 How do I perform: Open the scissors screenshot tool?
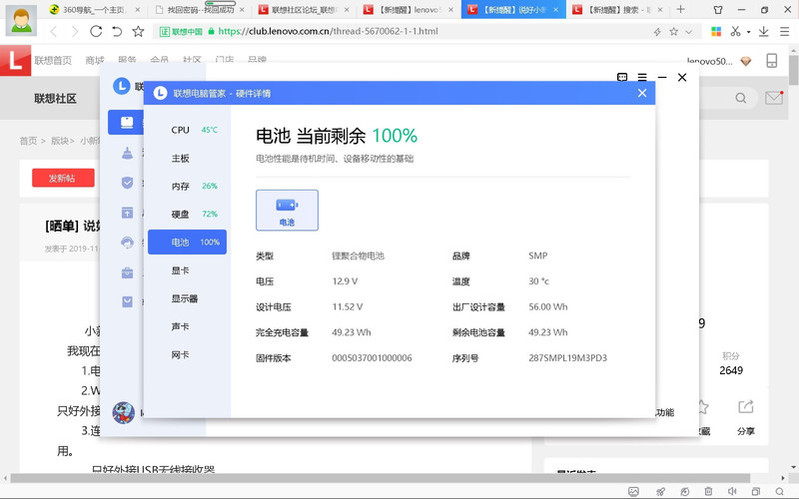point(735,32)
